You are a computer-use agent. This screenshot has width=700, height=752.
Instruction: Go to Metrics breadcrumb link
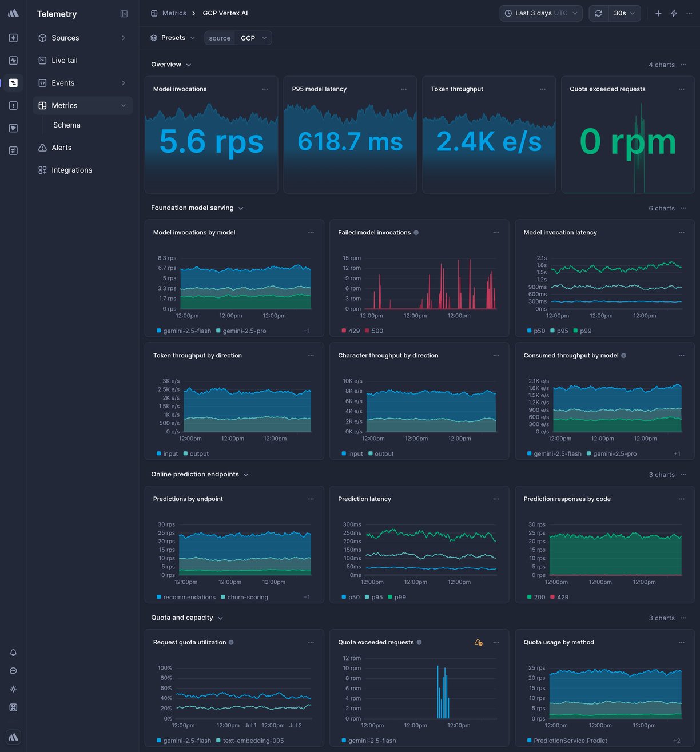169,13
